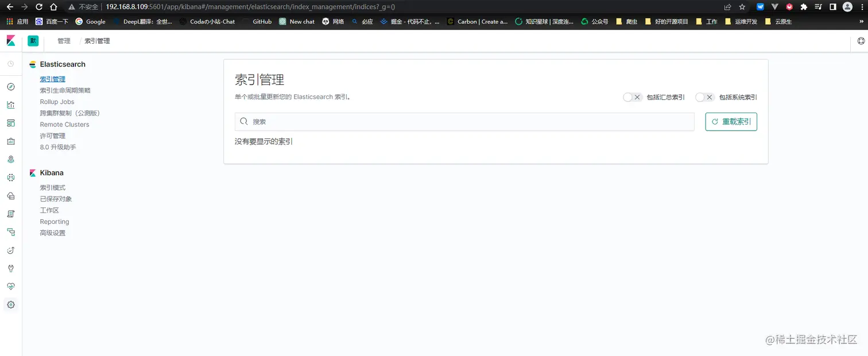
Task: Open Logs icon in sidebar
Action: 10,214
